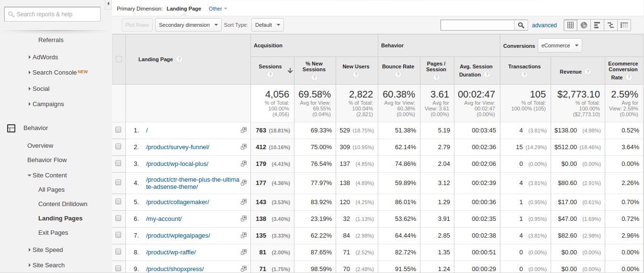
Task: Open /product/survey-funnel/ landing page link
Action: coord(178,147)
